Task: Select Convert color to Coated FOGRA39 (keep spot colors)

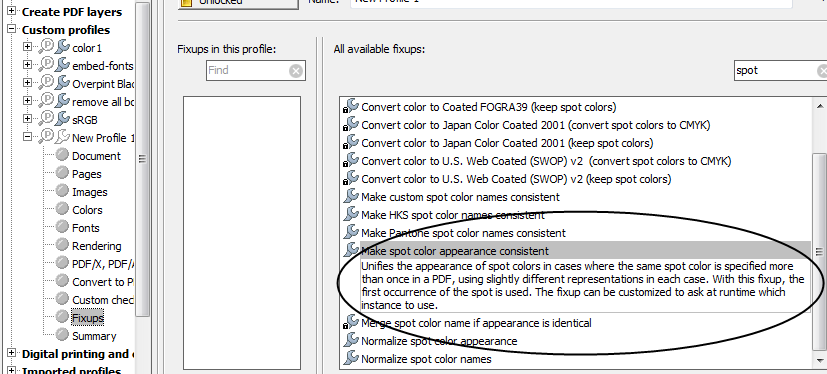Action: tap(488, 107)
